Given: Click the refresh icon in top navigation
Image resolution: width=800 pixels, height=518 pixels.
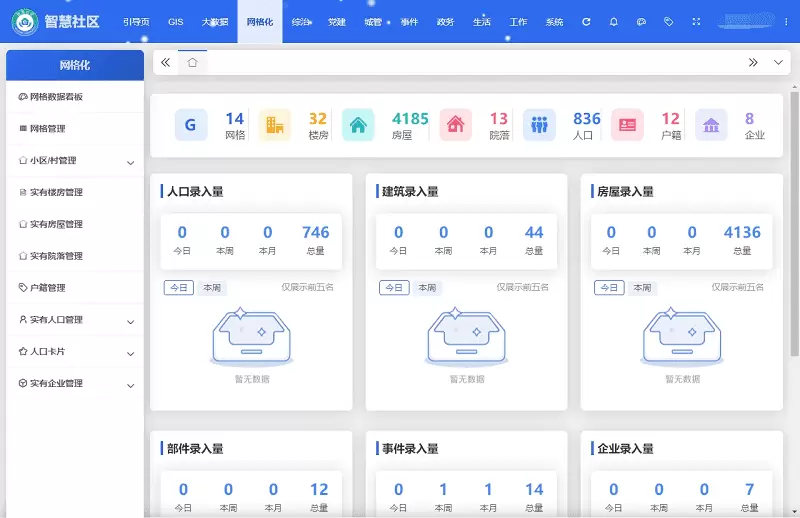Looking at the screenshot, I should 586,22.
